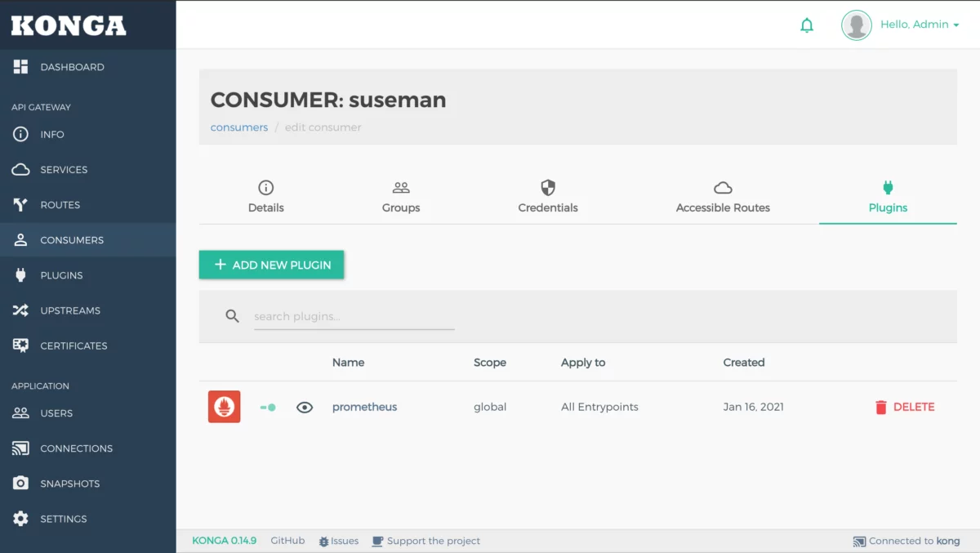Delete the prometheus plugin
Screen dimensions: 980x553
(904, 406)
